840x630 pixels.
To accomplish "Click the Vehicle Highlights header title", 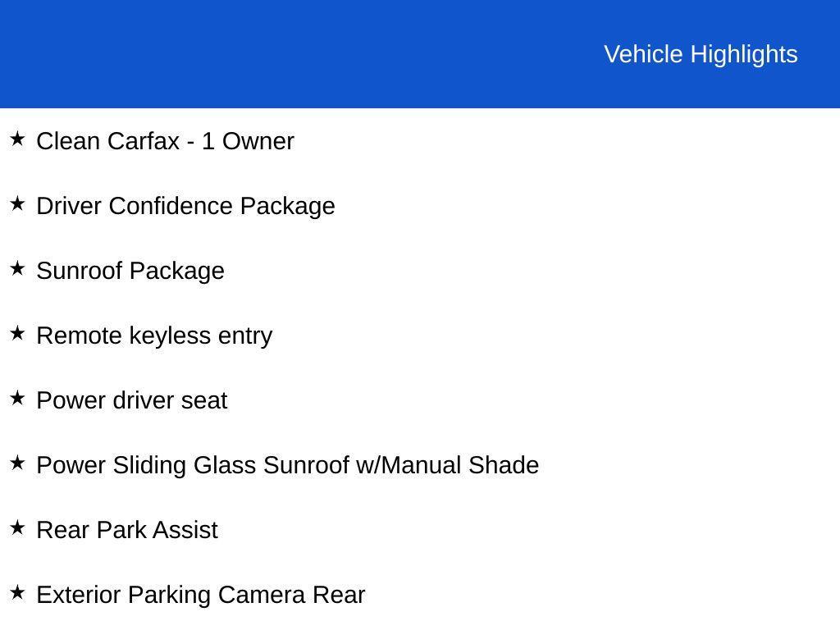I will click(x=701, y=54).
